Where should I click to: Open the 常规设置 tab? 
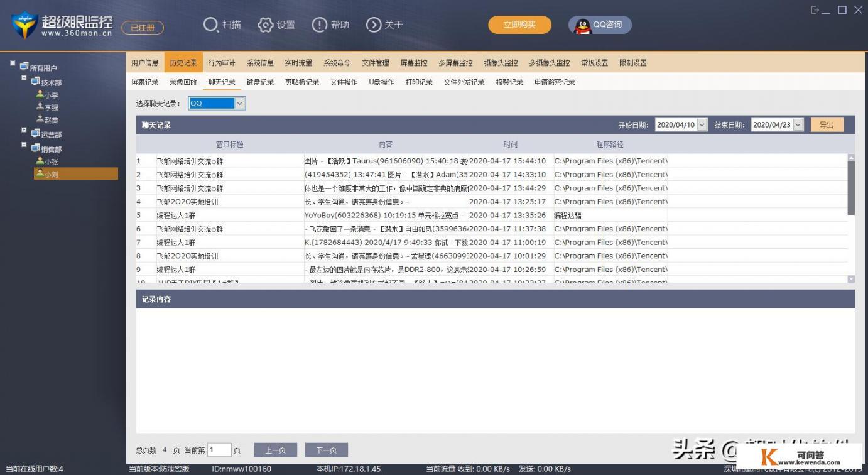click(x=595, y=63)
